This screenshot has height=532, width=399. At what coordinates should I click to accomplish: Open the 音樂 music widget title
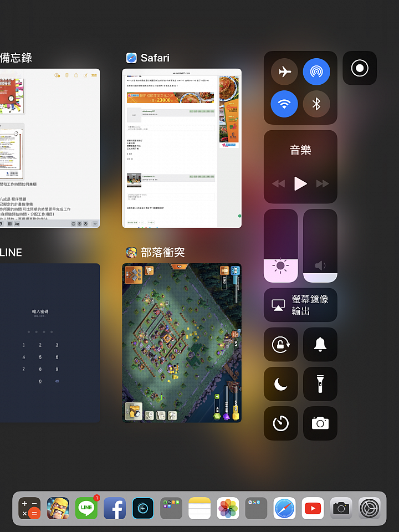[x=300, y=150]
